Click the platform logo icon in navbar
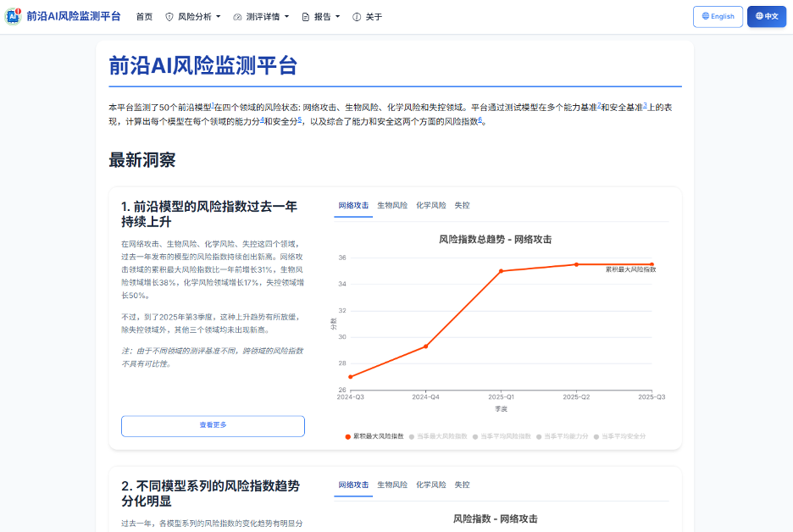793x532 pixels. (13, 16)
